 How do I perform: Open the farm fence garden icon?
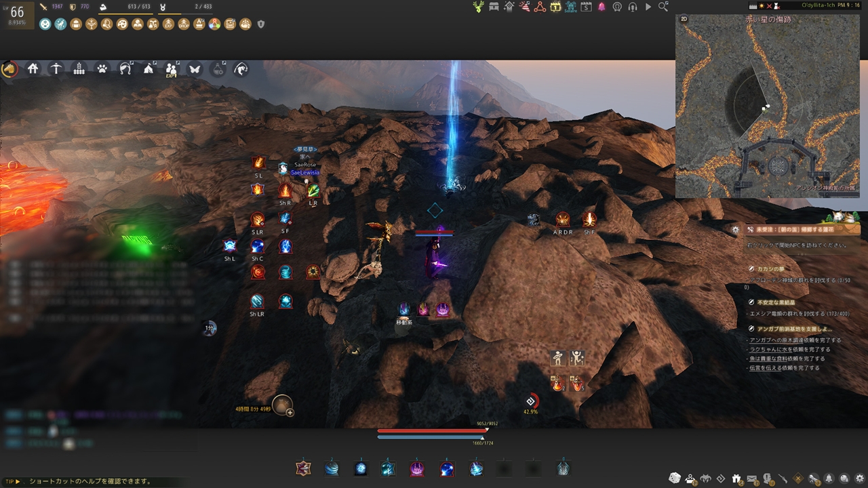(79, 68)
